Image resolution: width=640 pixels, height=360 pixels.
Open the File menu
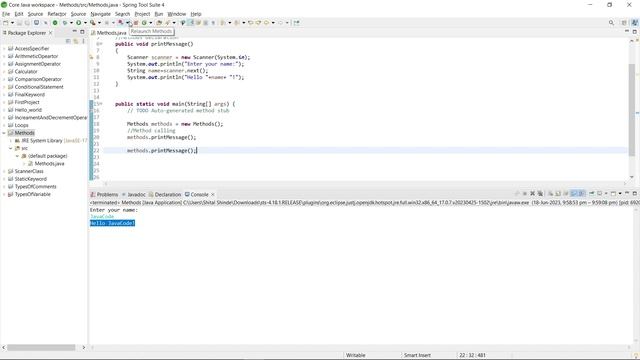(6, 14)
